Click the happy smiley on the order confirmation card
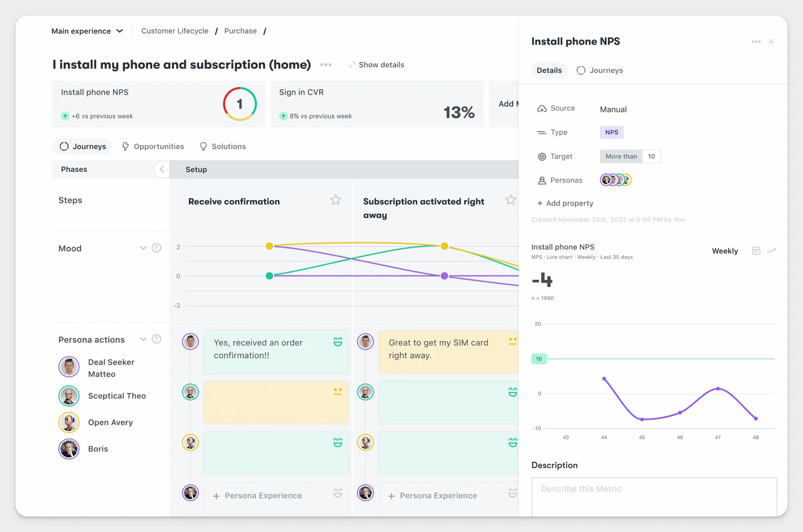The image size is (803, 532). tap(338, 342)
